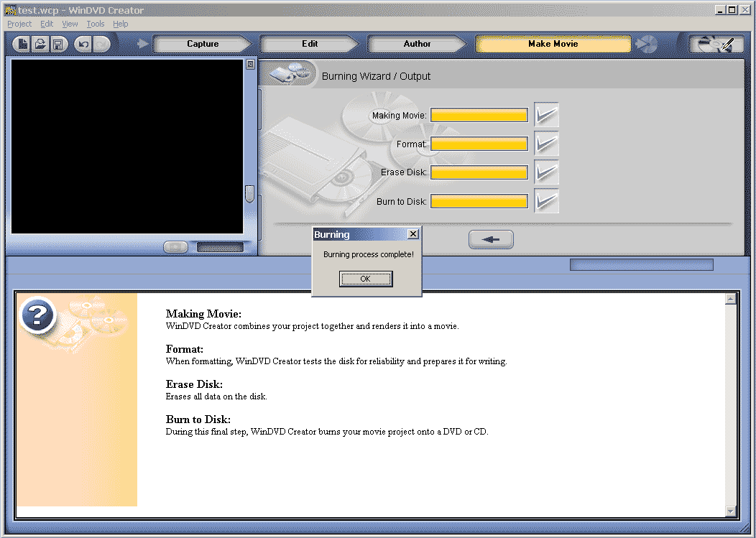The width and height of the screenshot is (756, 538).
Task: Click the 'Burning process complete!' message
Action: coord(369,254)
